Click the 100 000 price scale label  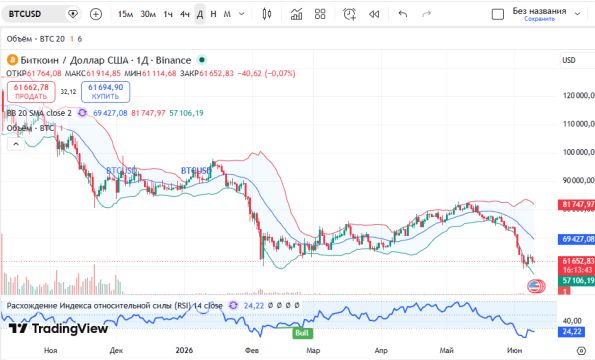point(578,152)
